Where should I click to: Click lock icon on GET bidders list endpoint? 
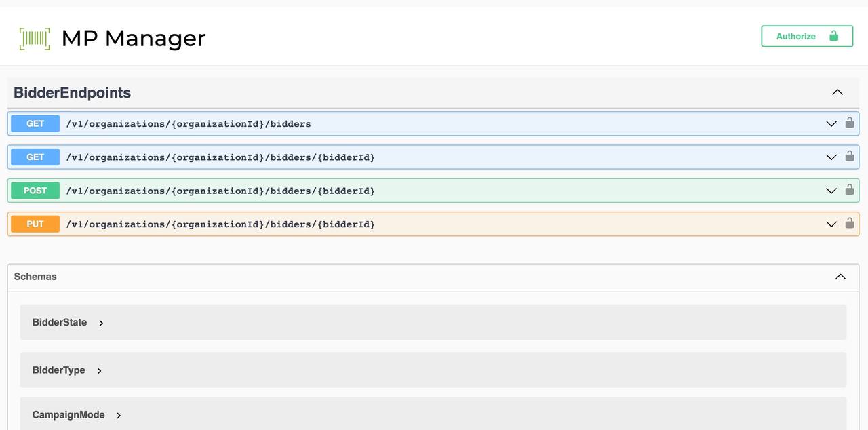(x=850, y=123)
